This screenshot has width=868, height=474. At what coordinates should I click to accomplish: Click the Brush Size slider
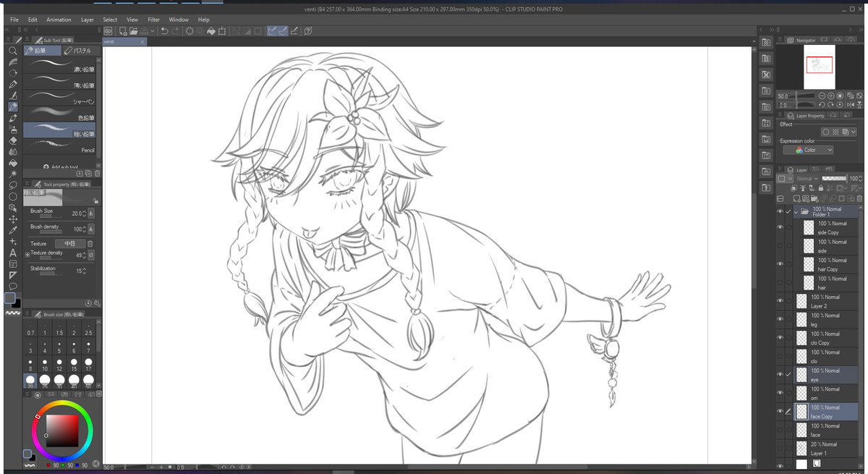(x=50, y=216)
